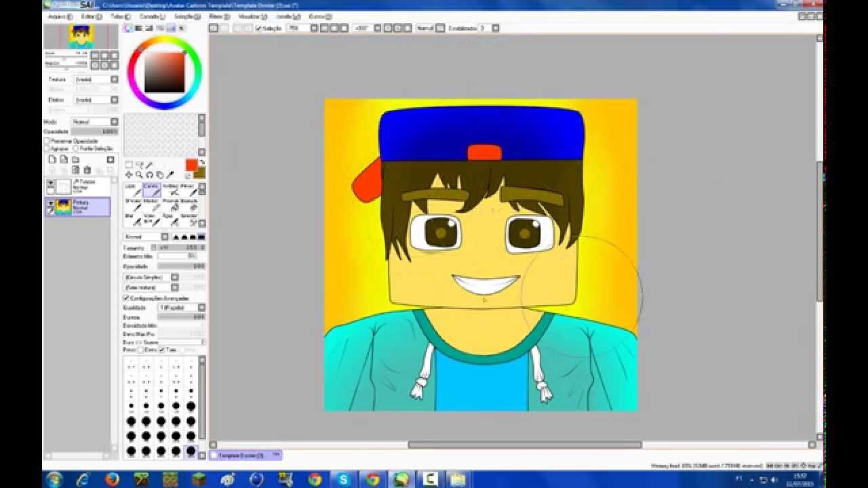Create a new layer folder
This screenshot has width=868, height=488.
pyautogui.click(x=75, y=159)
